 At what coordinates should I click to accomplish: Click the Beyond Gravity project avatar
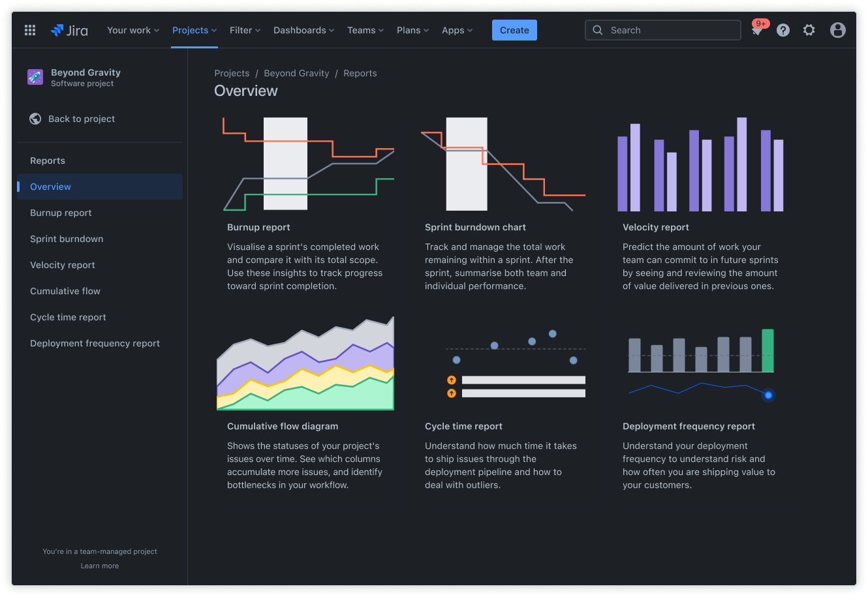35,77
